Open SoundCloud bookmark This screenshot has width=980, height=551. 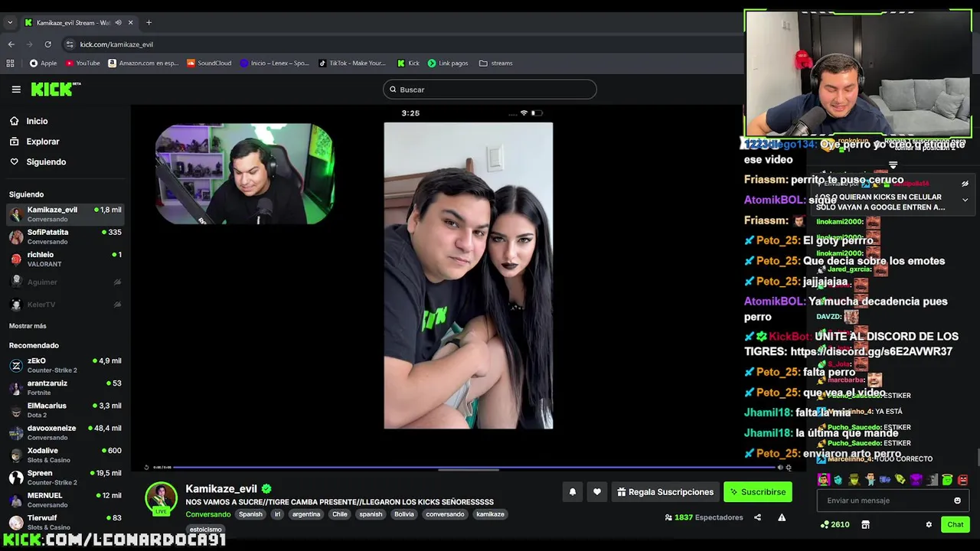point(209,64)
